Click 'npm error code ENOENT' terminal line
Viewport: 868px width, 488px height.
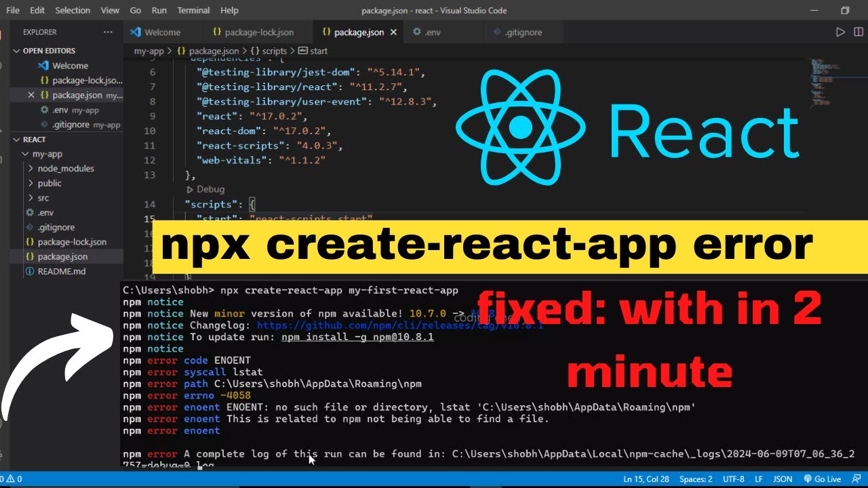tap(186, 361)
